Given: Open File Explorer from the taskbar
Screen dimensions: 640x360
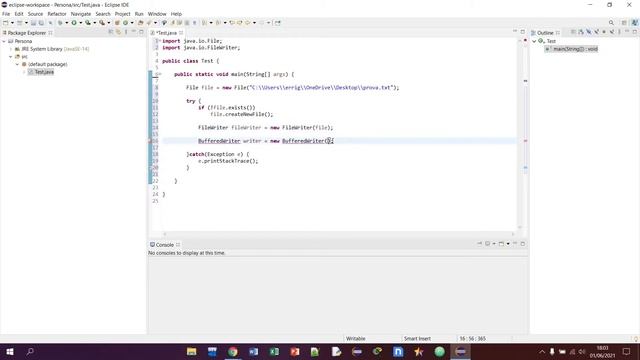Looking at the screenshot, I should [x=191, y=351].
